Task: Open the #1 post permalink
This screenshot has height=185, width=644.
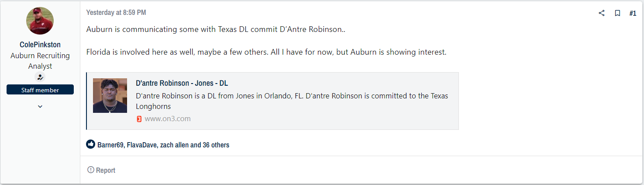Action: [x=633, y=13]
